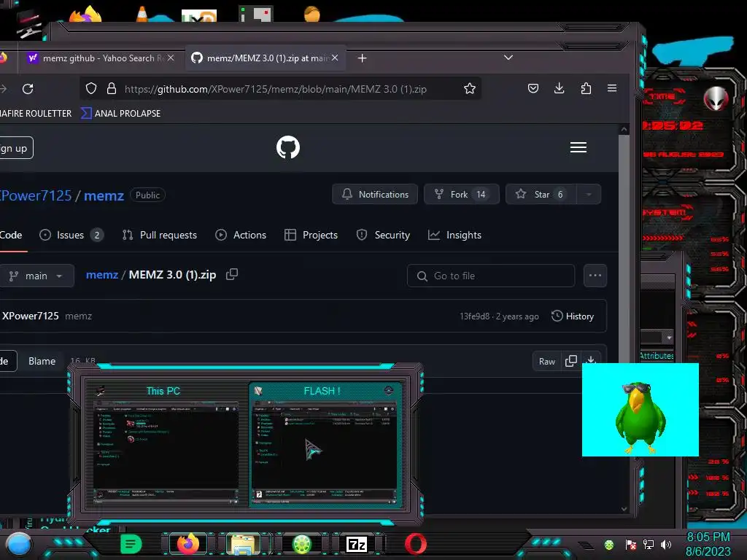
Task: Copy raw file contents icon
Action: point(570,362)
